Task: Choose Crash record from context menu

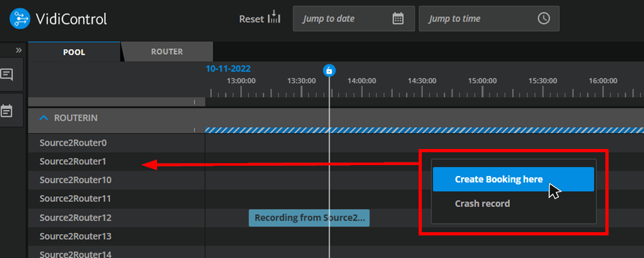Action: click(482, 204)
